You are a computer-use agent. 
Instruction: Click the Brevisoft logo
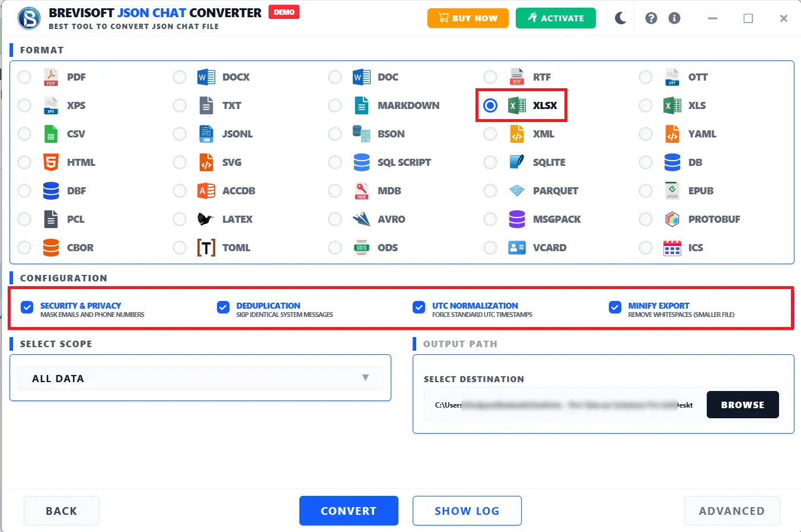tap(29, 18)
